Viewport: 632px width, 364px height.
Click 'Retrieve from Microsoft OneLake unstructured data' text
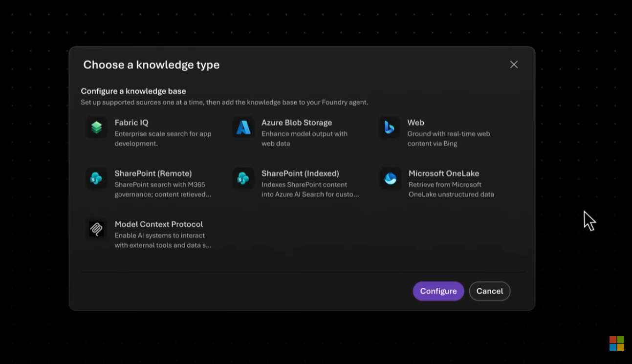tap(451, 190)
